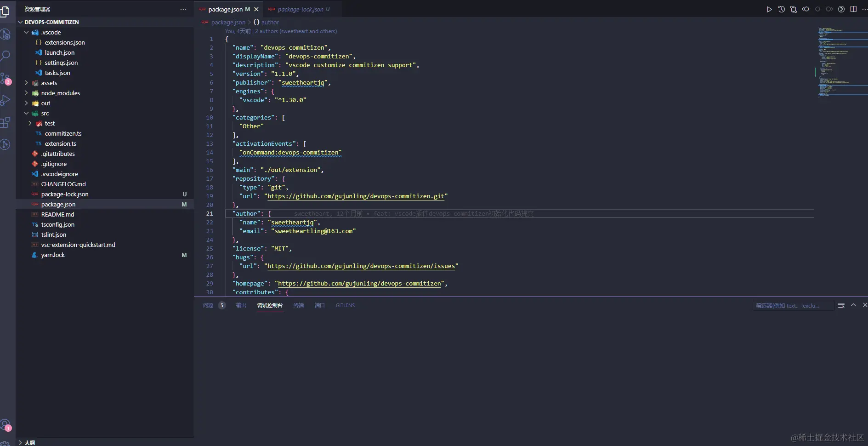Open the GITLENS panel tab
868x446 pixels.
pos(345,305)
